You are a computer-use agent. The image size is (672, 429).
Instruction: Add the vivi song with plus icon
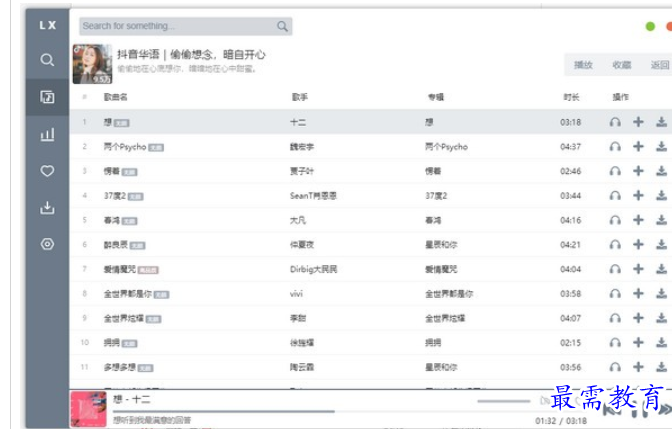tap(638, 293)
